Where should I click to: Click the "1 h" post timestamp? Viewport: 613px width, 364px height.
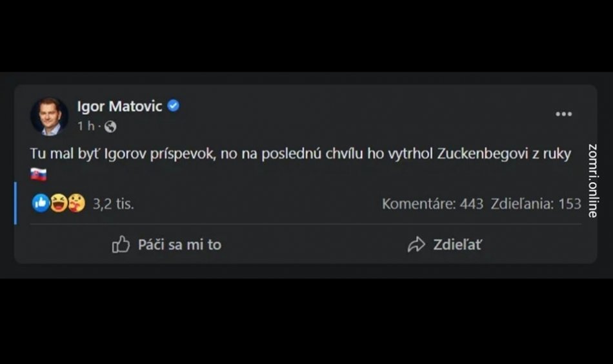(x=86, y=126)
